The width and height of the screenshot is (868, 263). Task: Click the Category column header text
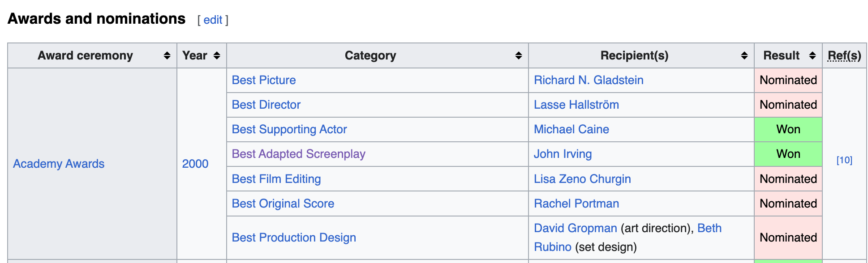(x=370, y=55)
